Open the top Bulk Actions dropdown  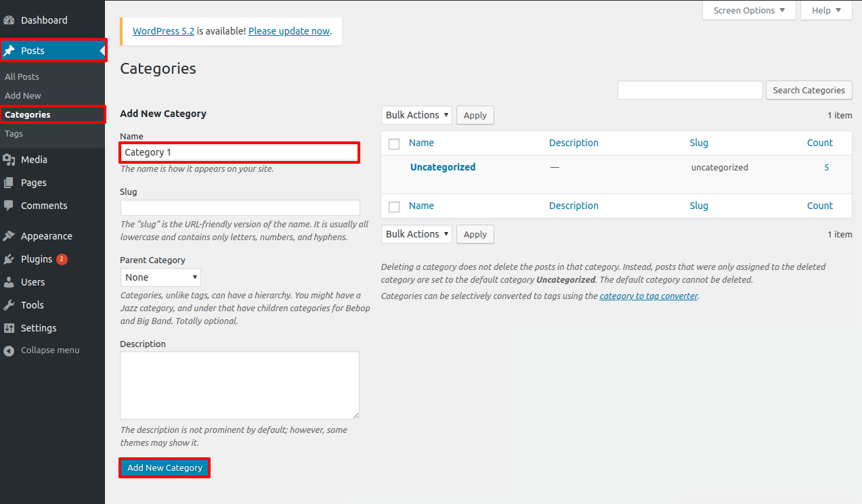click(x=416, y=115)
